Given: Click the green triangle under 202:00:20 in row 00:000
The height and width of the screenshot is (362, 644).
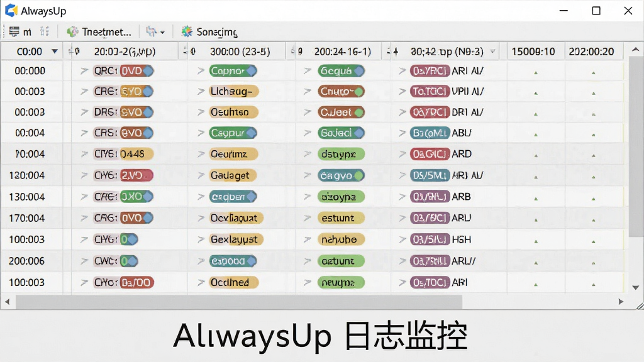Looking at the screenshot, I should [594, 73].
